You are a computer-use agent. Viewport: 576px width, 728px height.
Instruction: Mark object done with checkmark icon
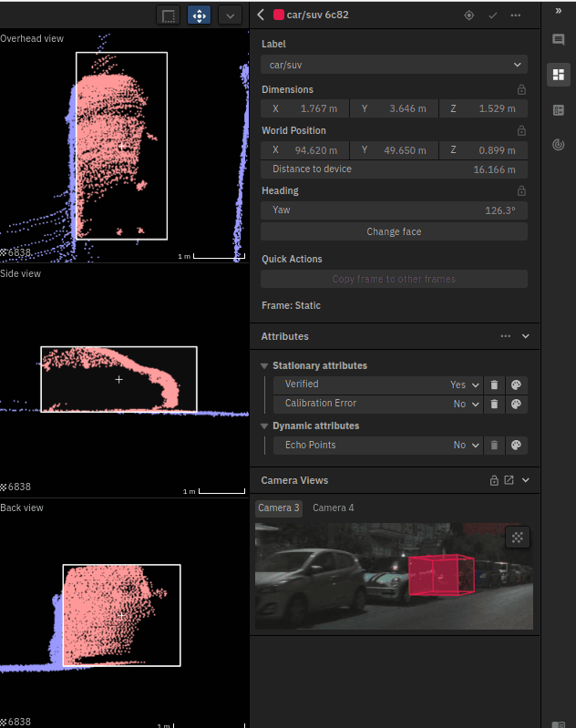click(492, 15)
